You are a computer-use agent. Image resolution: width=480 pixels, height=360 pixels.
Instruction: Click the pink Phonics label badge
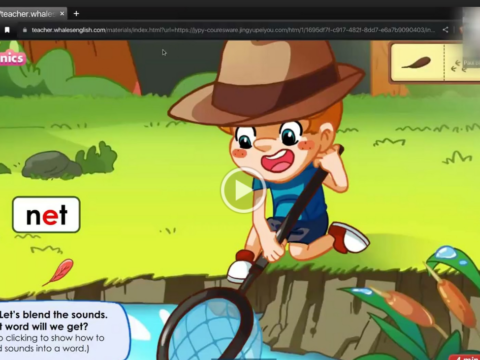(x=12, y=58)
